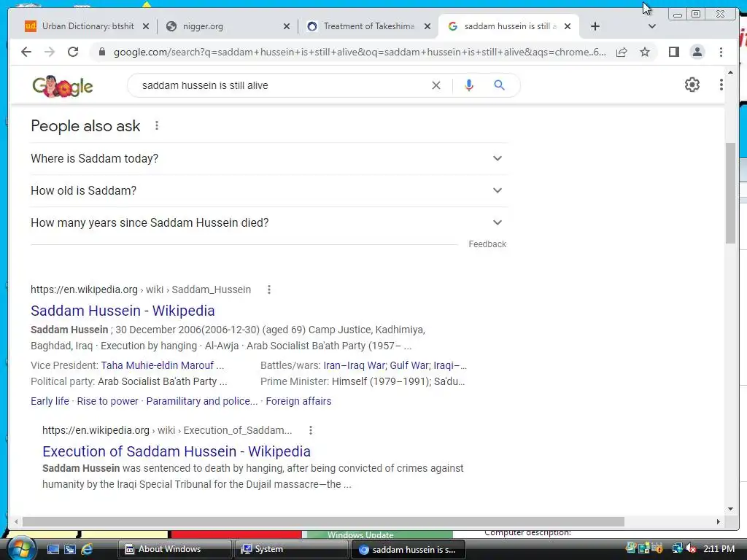Viewport: 747px width, 560px height.
Task: Jump to Rise to power section link
Action: pos(107,401)
